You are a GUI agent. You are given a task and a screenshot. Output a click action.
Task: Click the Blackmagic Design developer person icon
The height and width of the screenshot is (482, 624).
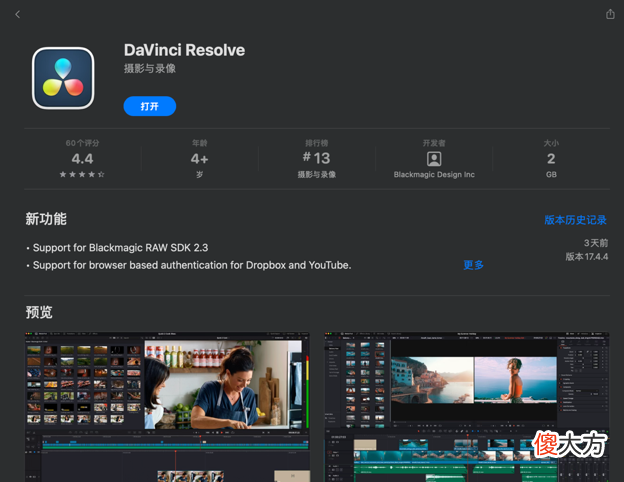point(434,159)
